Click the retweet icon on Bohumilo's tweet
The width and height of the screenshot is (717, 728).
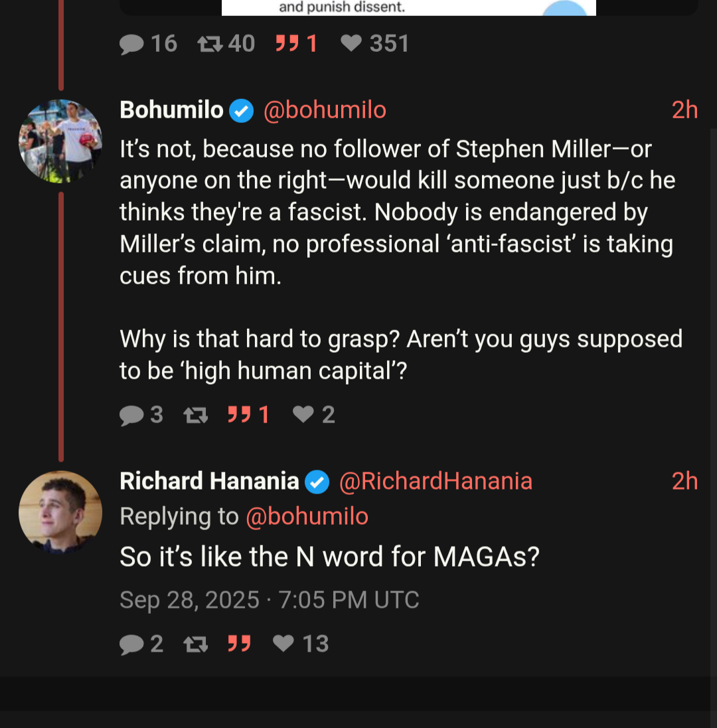(195, 415)
